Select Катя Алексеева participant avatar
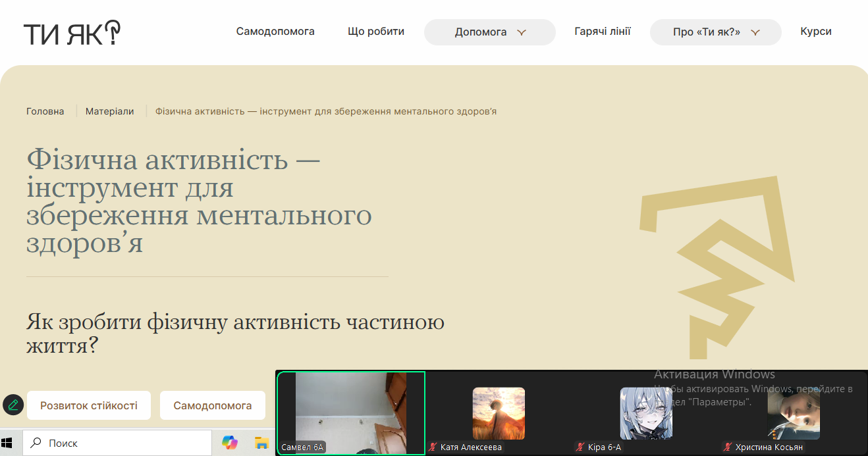This screenshot has height=456, width=868. [499, 413]
